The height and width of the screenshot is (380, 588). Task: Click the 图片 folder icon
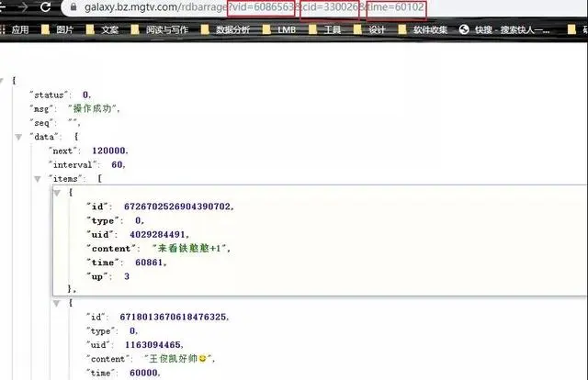tap(45, 29)
